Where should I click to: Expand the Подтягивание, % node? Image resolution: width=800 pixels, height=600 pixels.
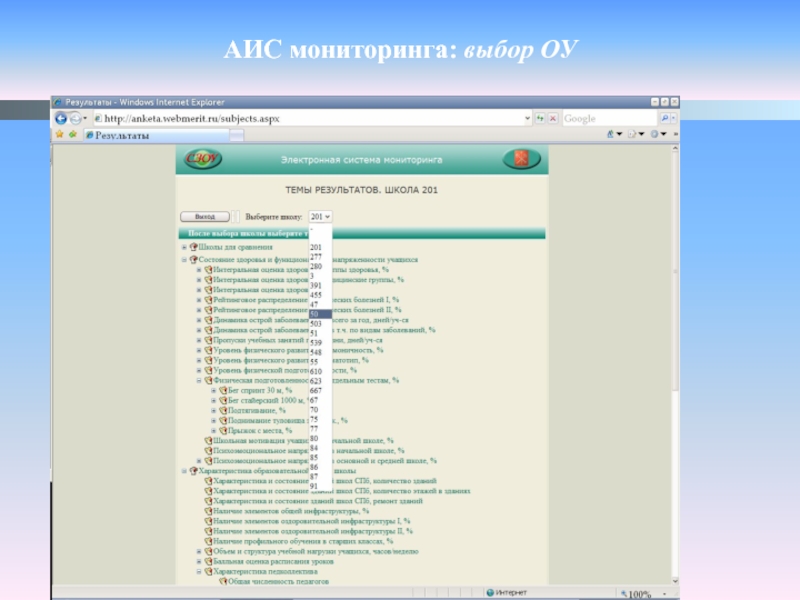tap(214, 411)
